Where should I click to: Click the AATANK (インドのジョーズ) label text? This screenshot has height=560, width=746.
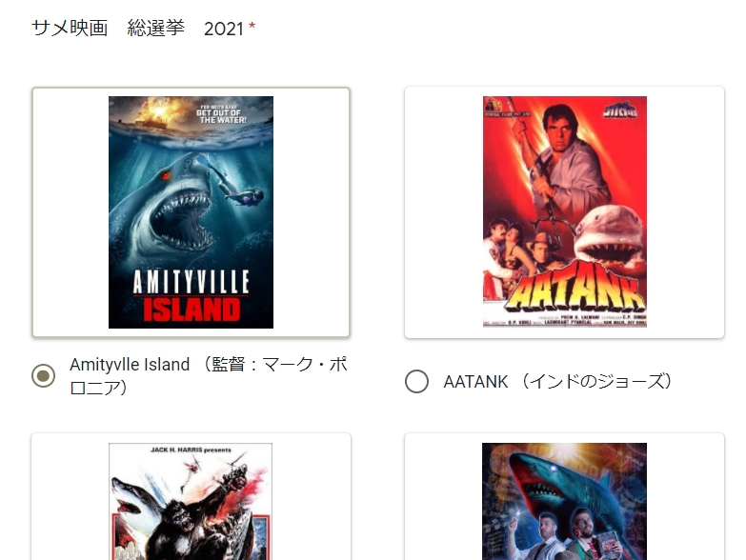click(x=558, y=381)
